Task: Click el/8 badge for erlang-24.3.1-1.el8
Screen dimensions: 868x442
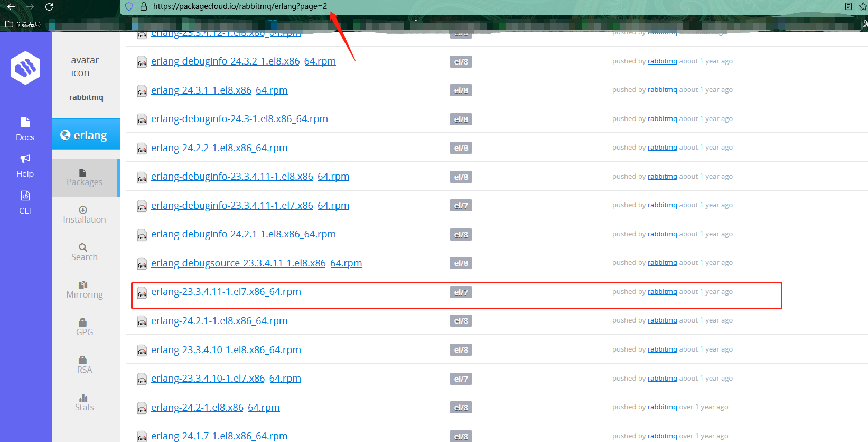Action: 461,90
